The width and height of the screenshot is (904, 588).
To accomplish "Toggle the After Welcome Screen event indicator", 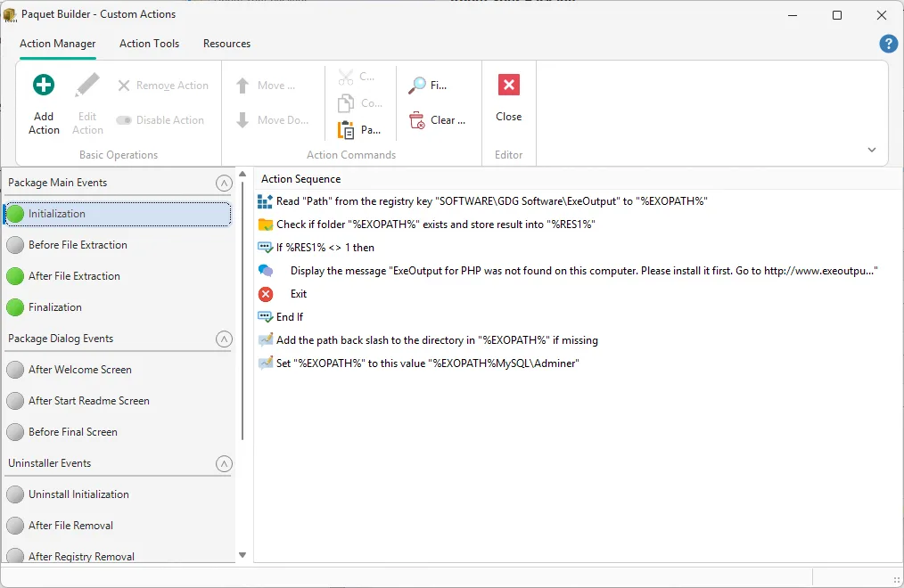I will tap(15, 370).
